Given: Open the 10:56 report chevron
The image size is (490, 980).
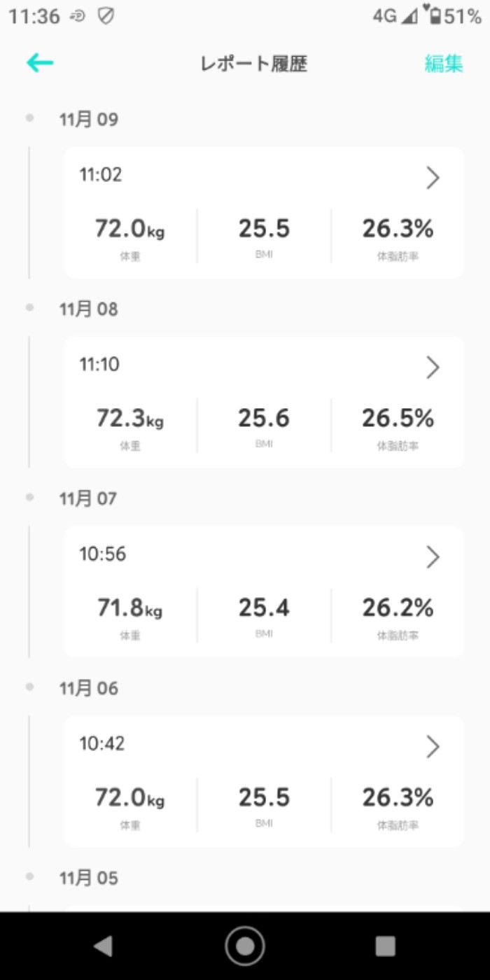Looking at the screenshot, I should [433, 557].
